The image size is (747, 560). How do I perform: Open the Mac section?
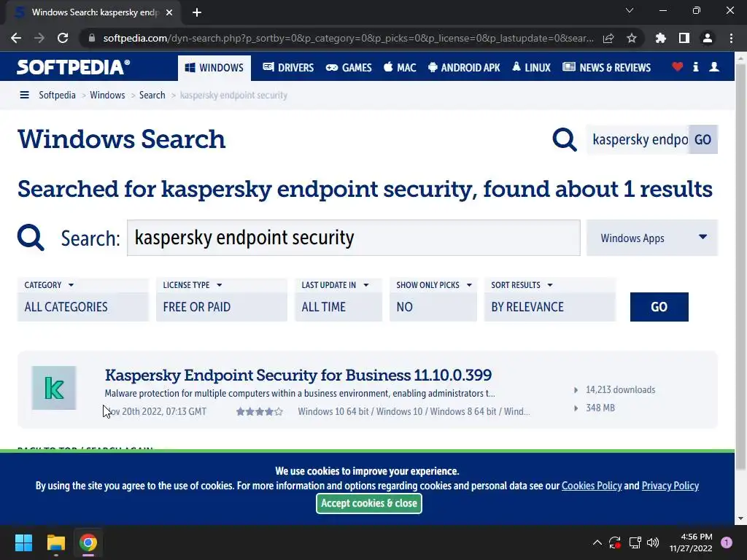(x=400, y=68)
